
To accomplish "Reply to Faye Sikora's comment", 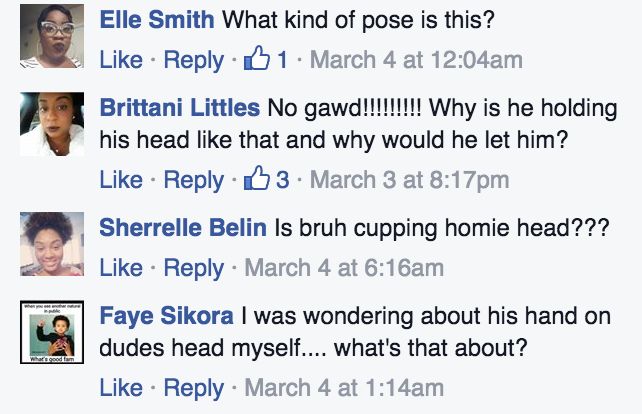I will (x=193, y=387).
